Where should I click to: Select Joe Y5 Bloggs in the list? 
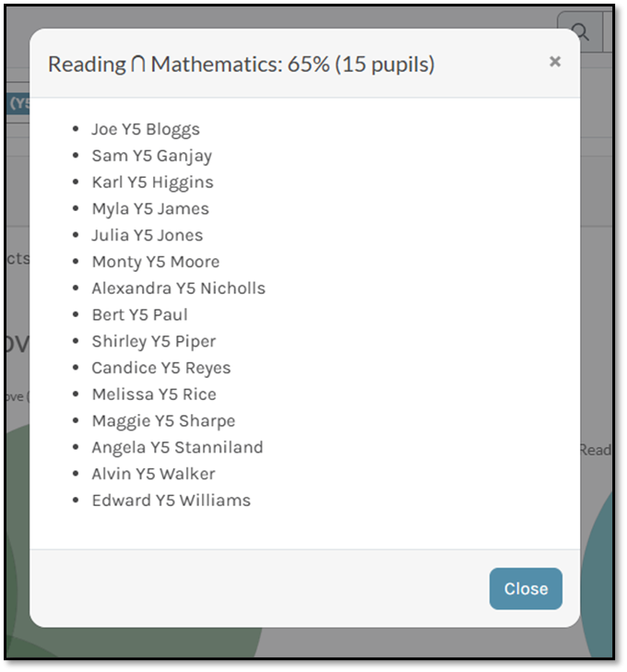[146, 129]
